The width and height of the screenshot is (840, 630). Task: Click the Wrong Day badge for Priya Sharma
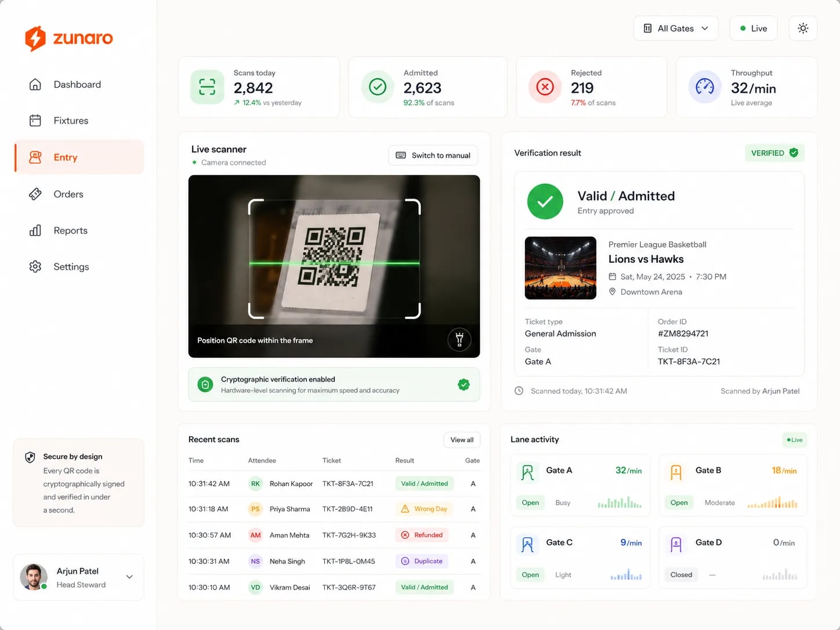click(x=424, y=509)
